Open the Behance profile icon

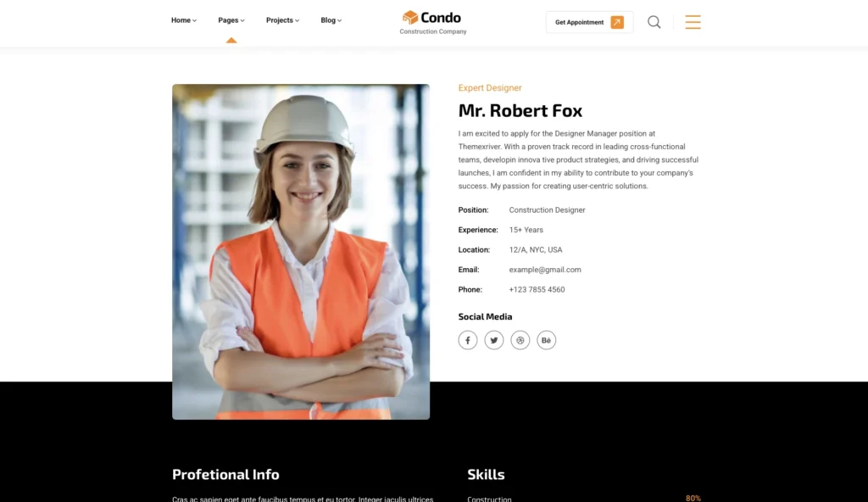[547, 340]
